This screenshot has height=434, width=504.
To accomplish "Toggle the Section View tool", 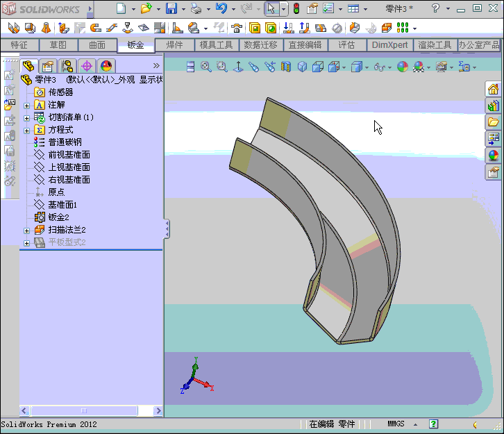I will 286,67.
